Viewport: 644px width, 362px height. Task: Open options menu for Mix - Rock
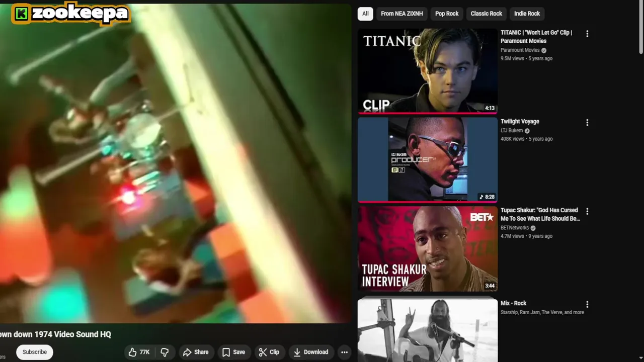click(587, 305)
